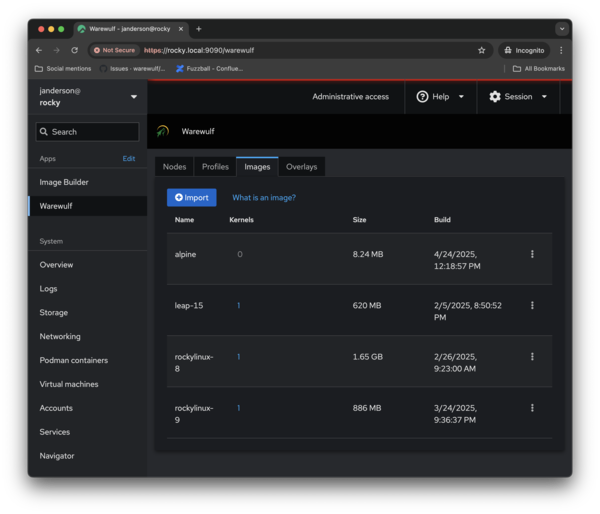The width and height of the screenshot is (600, 514).
Task: Click the Administrative access button
Action: (351, 97)
